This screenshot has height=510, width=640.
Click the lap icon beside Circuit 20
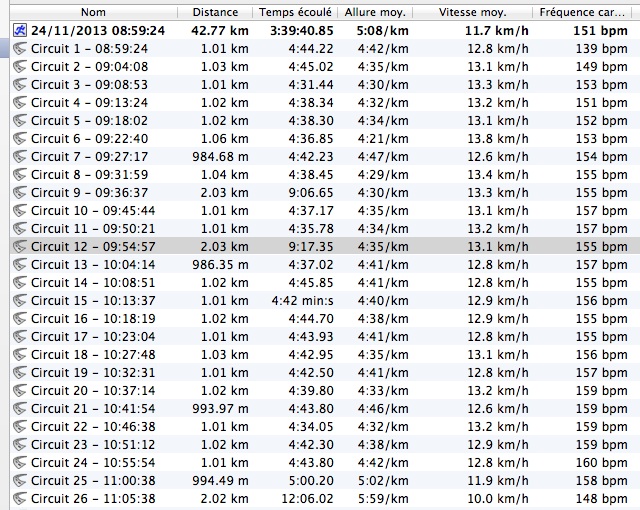pyautogui.click(x=20, y=390)
